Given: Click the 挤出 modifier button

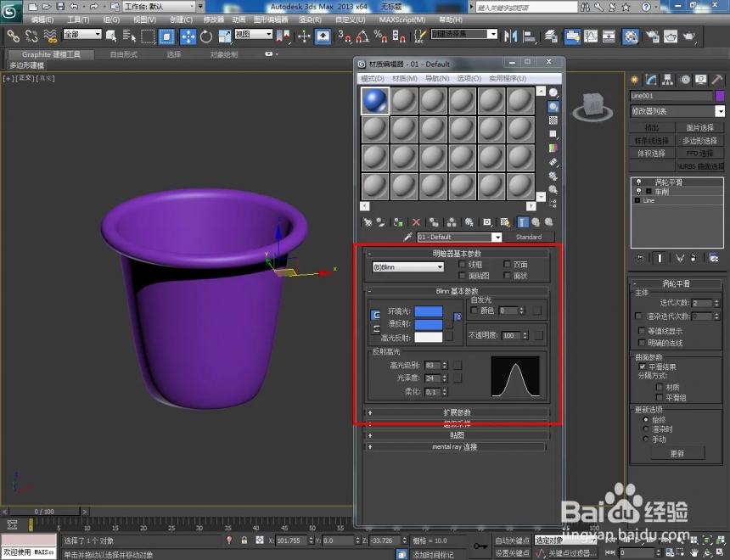Looking at the screenshot, I should tap(652, 127).
